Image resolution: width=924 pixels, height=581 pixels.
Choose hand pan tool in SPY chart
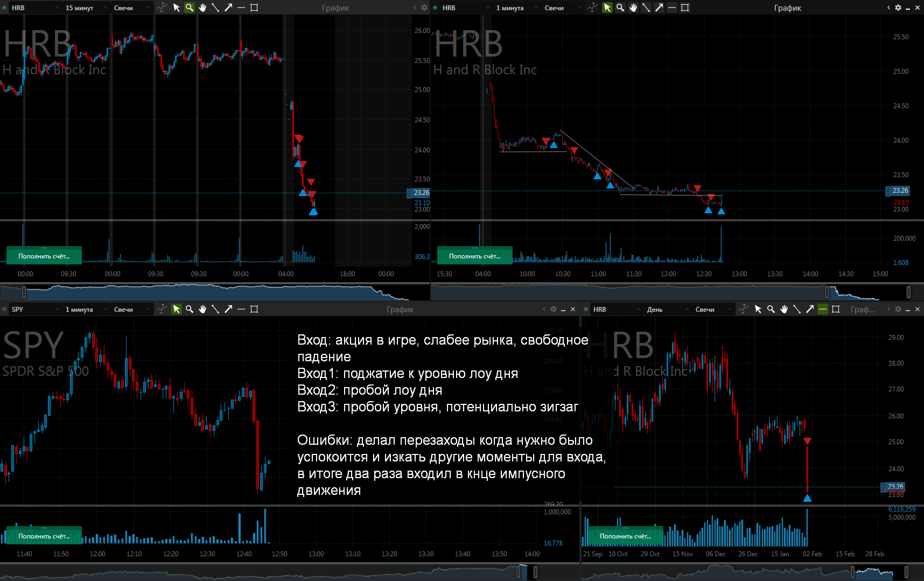pos(202,309)
